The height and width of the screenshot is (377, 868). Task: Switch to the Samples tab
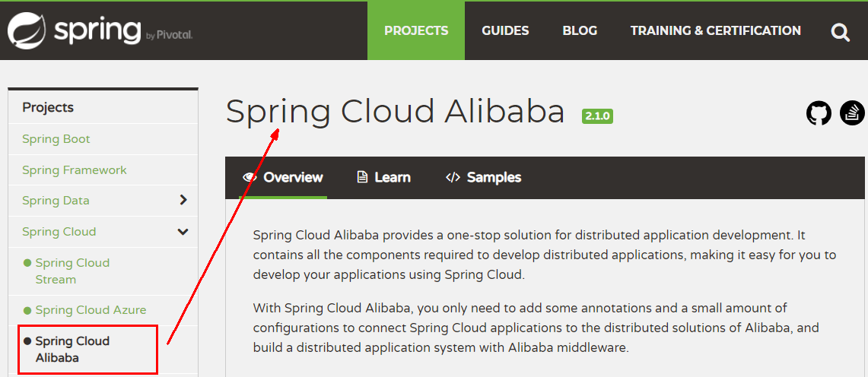[483, 177]
